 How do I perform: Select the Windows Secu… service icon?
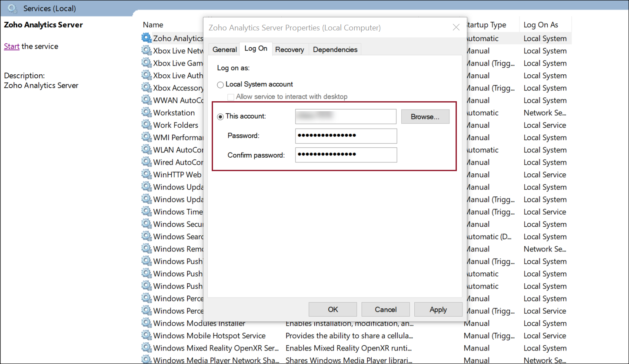[146, 224]
